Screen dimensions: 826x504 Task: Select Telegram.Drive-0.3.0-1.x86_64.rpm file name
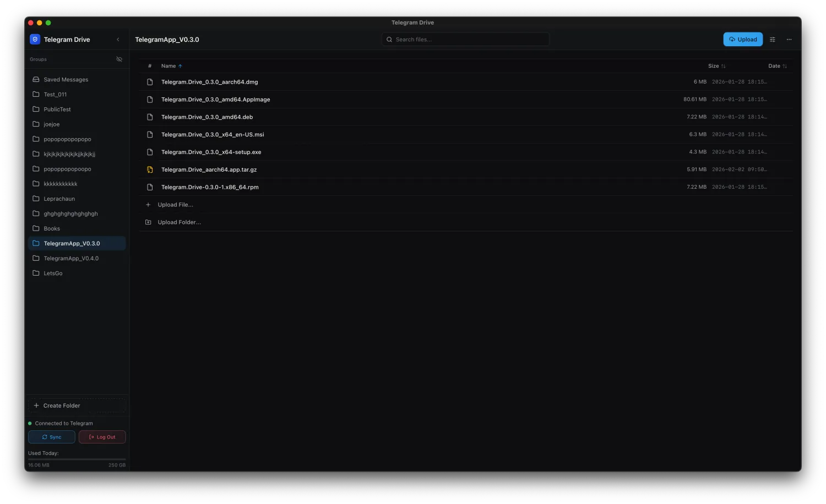pyautogui.click(x=210, y=187)
